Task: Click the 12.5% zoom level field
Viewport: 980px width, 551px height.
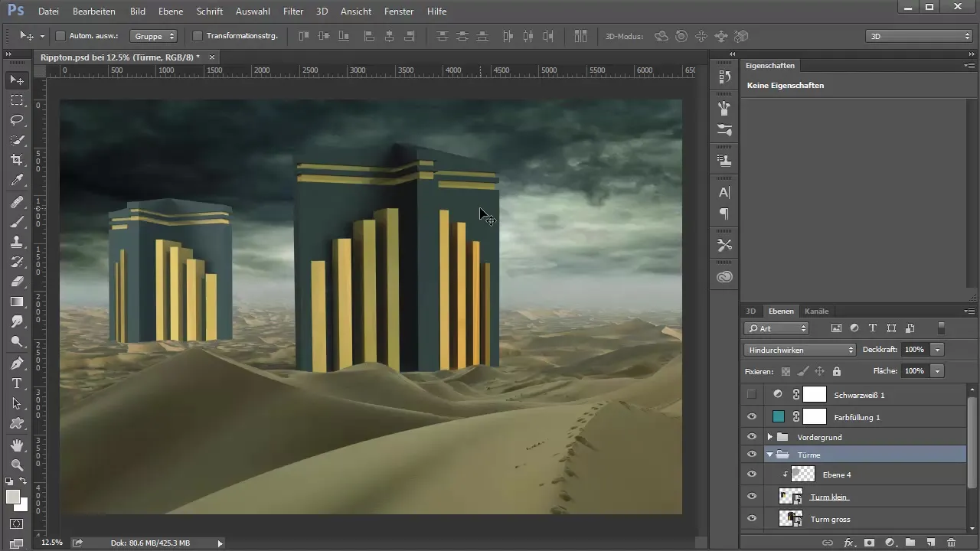Action: click(52, 543)
